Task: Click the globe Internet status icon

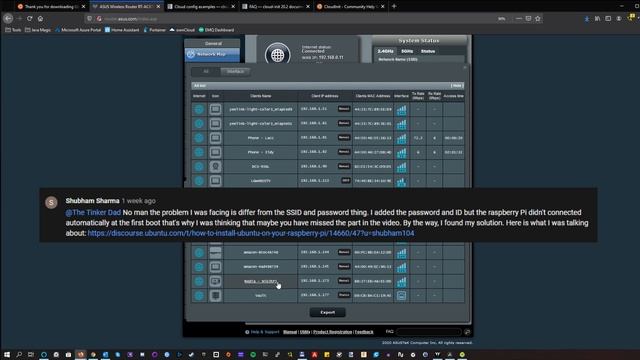Action: [x=278, y=54]
